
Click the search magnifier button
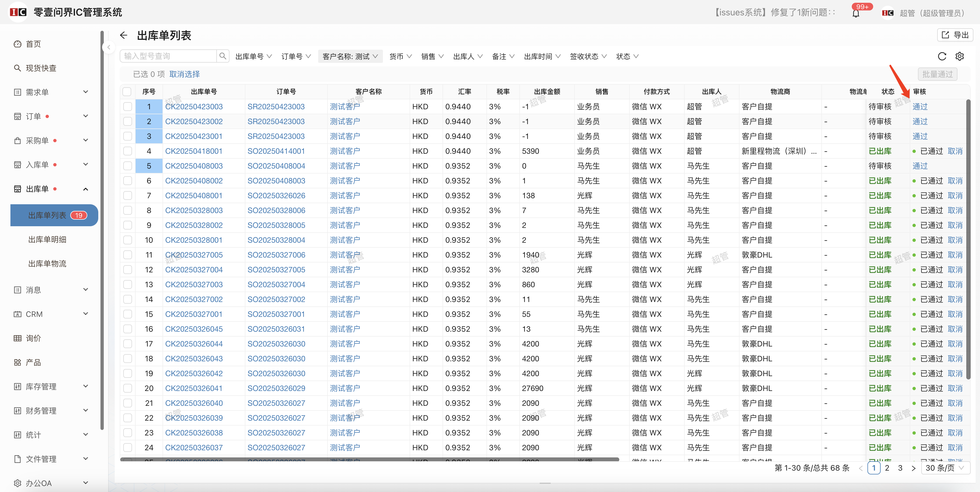(x=223, y=56)
